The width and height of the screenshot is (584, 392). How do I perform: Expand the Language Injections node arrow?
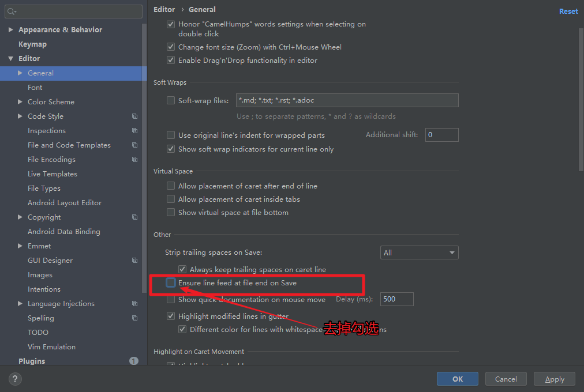click(x=20, y=303)
